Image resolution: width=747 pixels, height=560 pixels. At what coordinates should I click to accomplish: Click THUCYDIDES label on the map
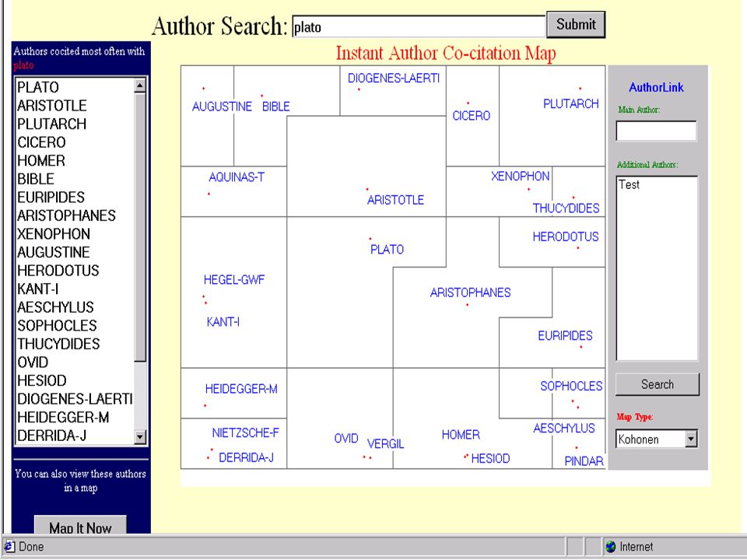click(566, 208)
